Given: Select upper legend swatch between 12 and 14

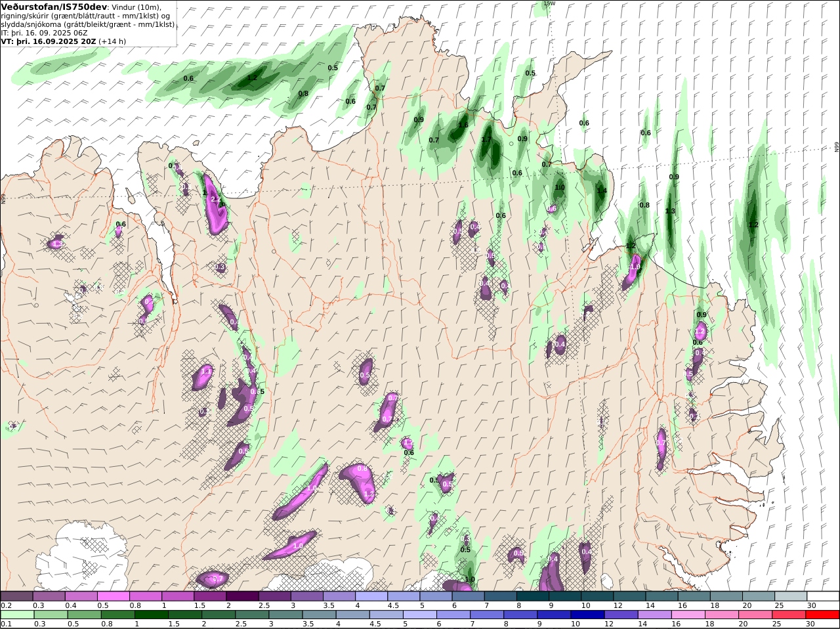Looking at the screenshot, I should coord(629,596).
